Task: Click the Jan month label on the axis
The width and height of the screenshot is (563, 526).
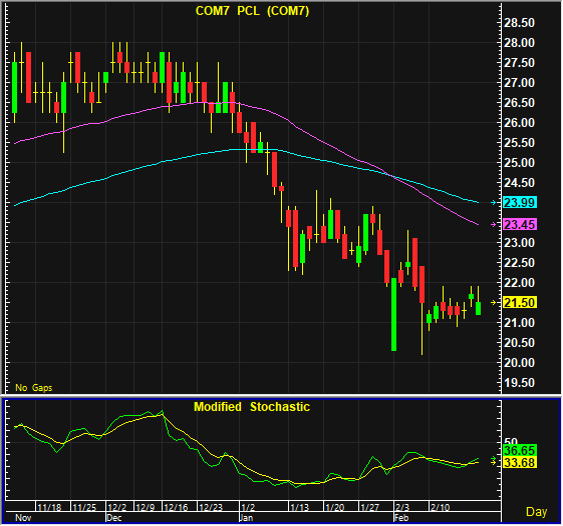Action: click(247, 518)
